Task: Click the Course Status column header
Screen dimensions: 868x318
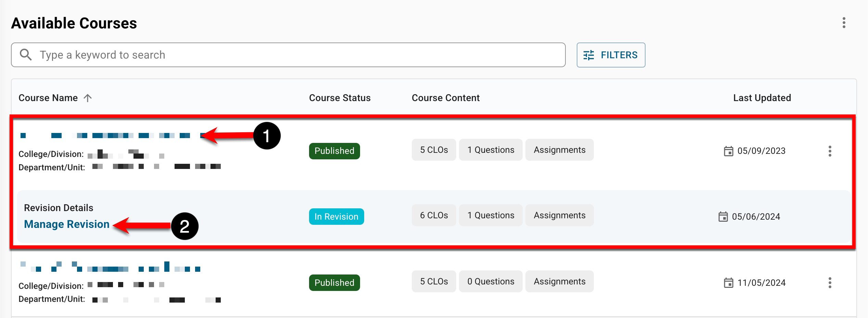Action: 340,98
